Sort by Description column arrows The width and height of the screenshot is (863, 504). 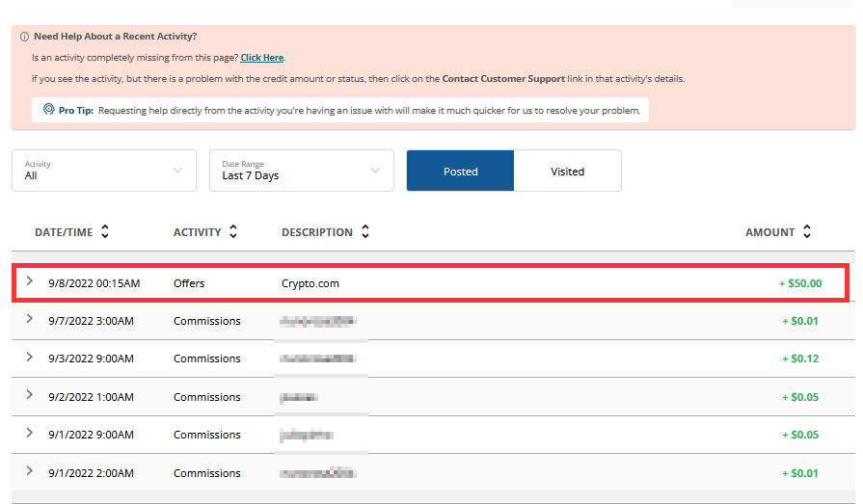tap(365, 232)
